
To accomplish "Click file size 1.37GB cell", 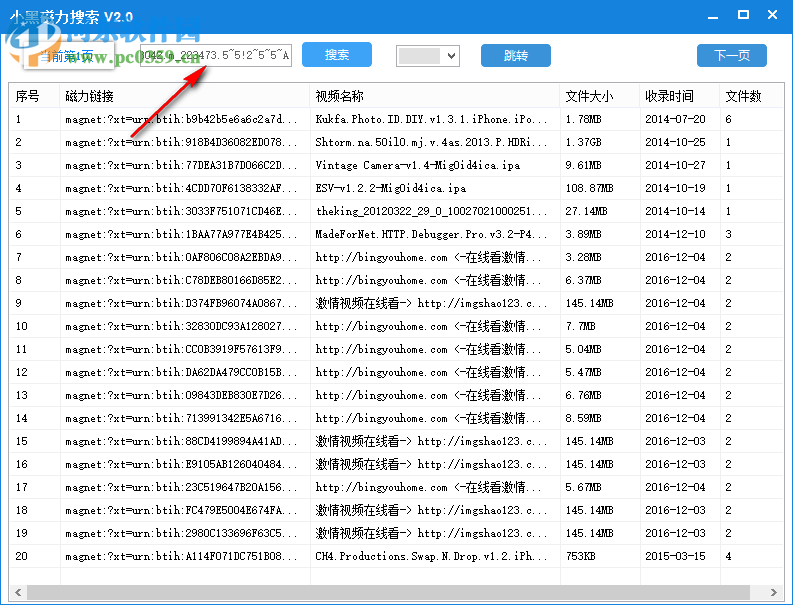I will (x=583, y=142).
